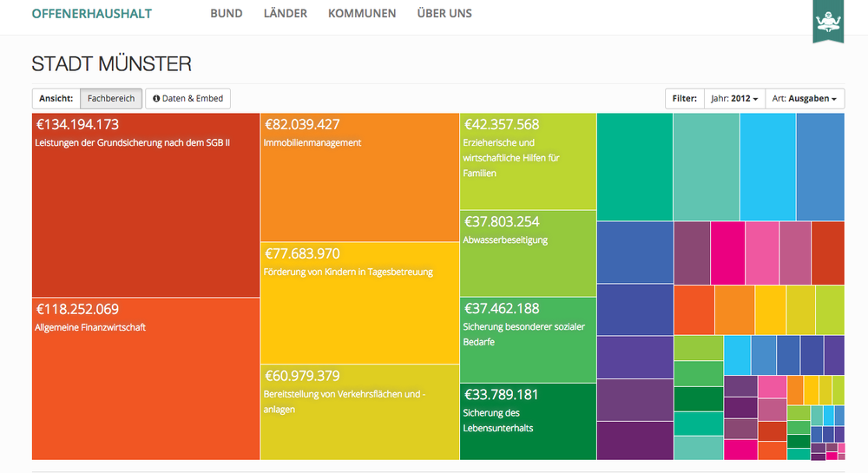Select Förderung von Kindern in Tagesbetreuung tile
Screen dimensions: 868x473
[x=359, y=304]
